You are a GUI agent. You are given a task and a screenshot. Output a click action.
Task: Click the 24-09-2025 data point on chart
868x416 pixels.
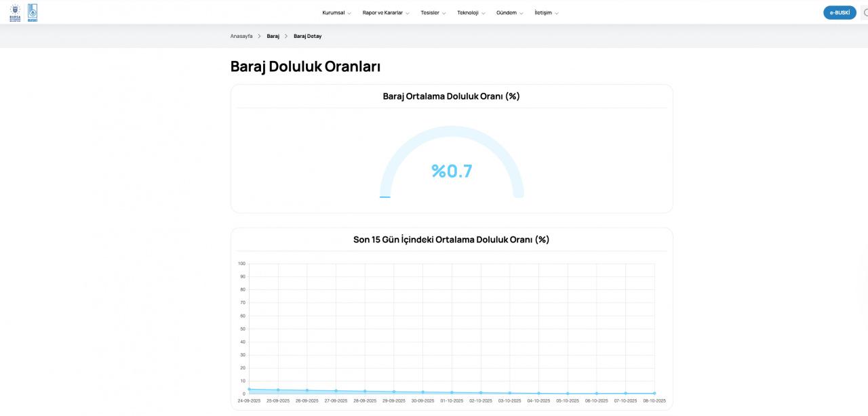coord(250,390)
